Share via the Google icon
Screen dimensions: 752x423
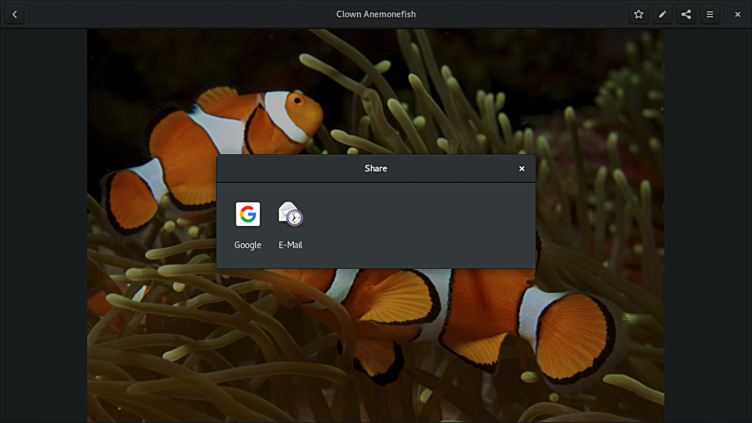click(247, 214)
